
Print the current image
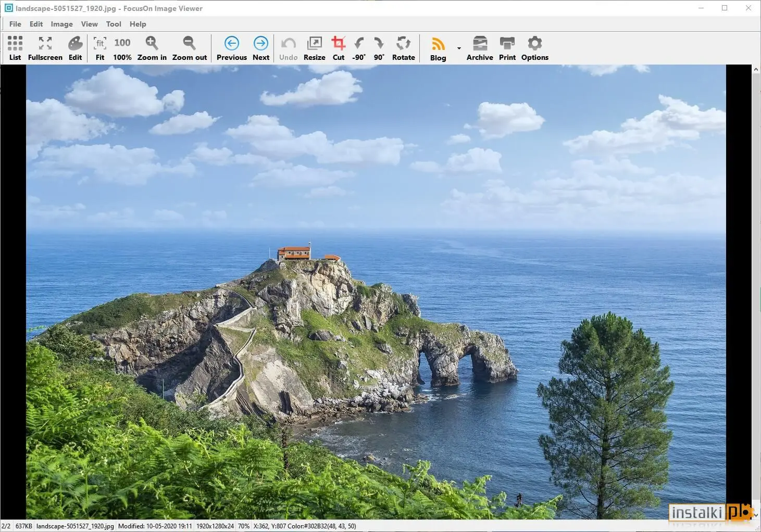point(507,48)
